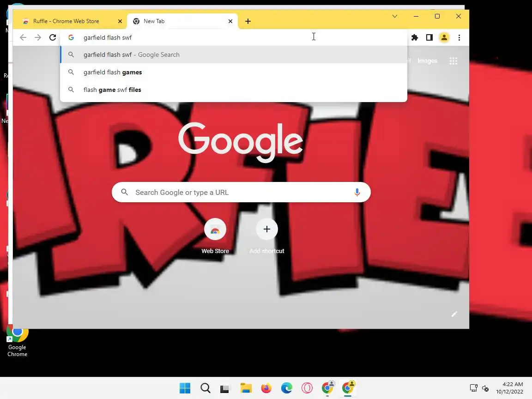Choose suggestion garfield flash games

[234, 72]
